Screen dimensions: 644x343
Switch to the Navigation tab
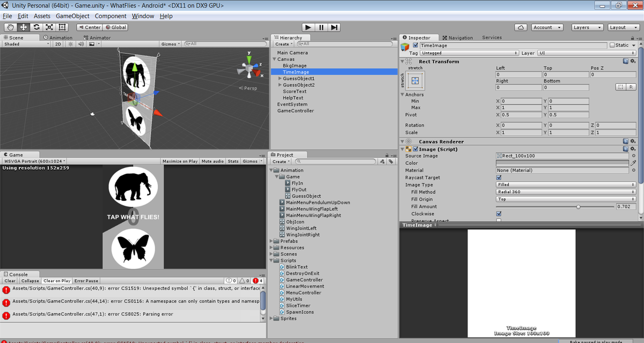(458, 38)
